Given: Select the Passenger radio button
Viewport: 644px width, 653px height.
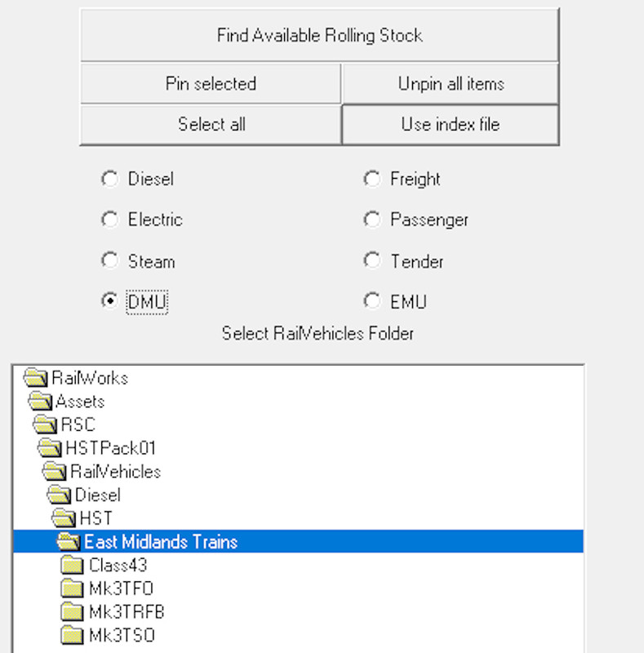Looking at the screenshot, I should click(x=372, y=220).
